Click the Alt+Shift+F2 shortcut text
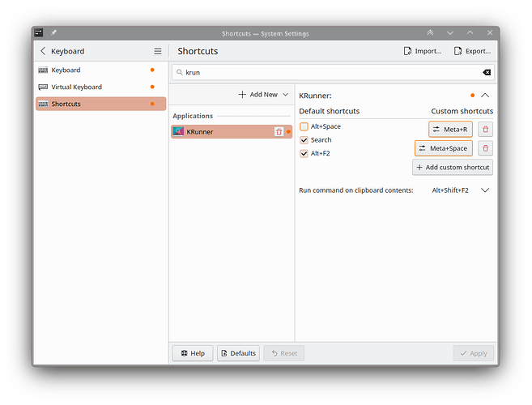This screenshot has width=532, height=405. coord(450,190)
